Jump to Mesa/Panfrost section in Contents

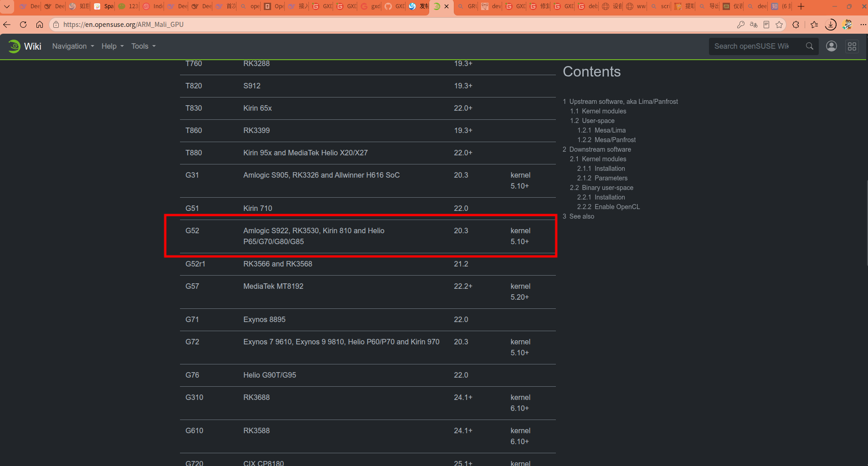615,140
